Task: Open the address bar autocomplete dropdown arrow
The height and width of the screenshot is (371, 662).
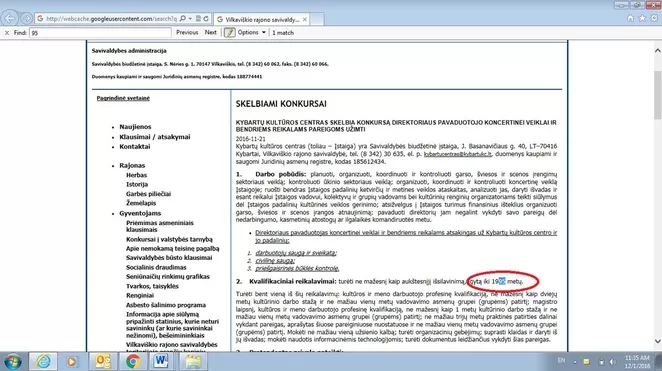Action: click(190, 19)
